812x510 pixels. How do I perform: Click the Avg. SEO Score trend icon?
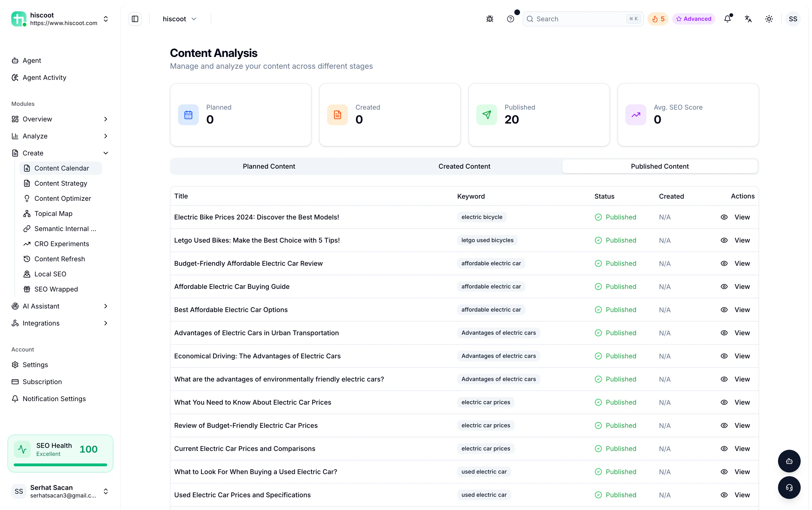[x=636, y=115]
